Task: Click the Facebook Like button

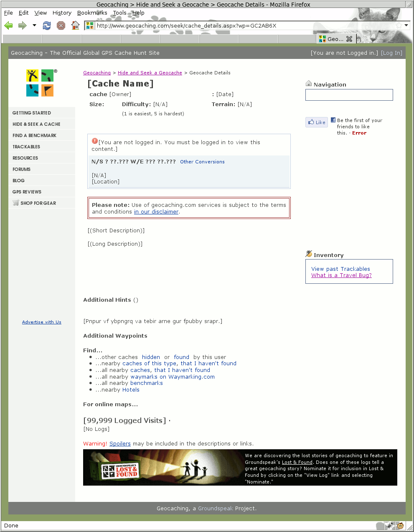Action: pos(317,122)
